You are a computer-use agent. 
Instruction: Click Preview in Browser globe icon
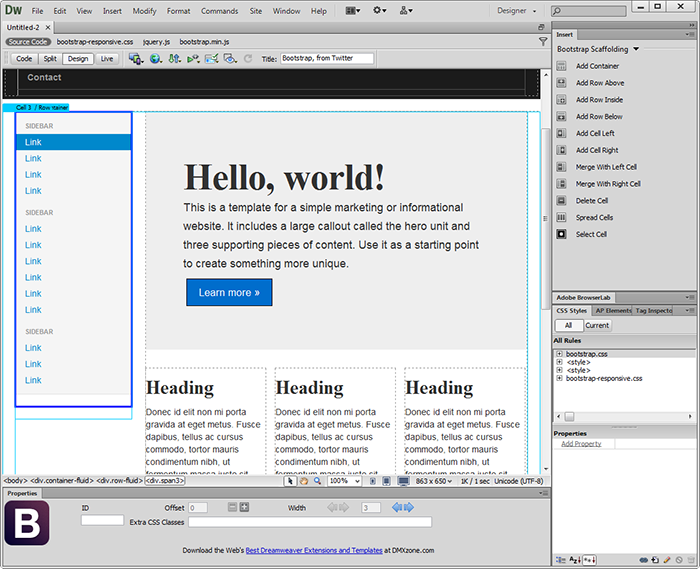155,59
